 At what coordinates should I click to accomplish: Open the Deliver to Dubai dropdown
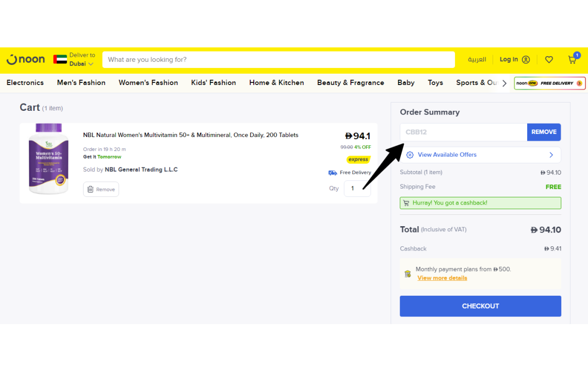pyautogui.click(x=82, y=59)
